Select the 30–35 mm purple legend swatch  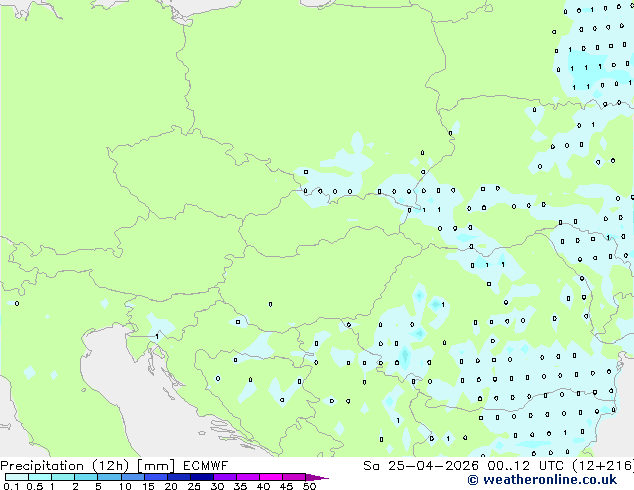point(225,477)
